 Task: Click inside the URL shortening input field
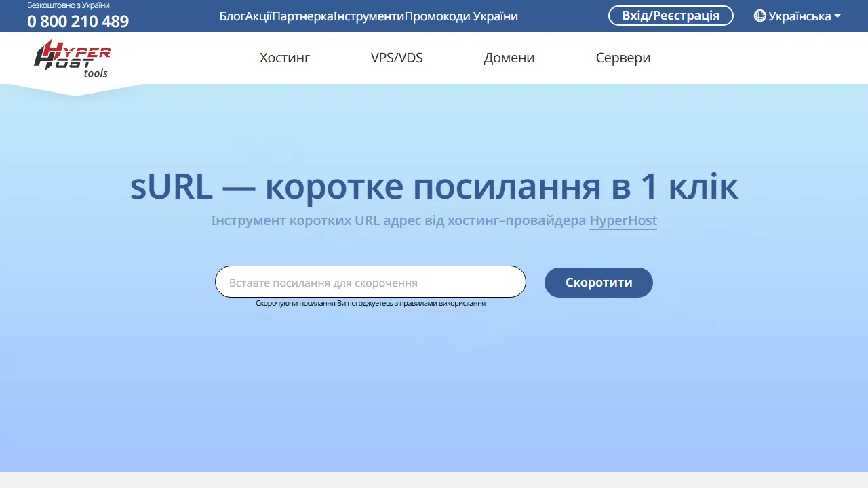[370, 282]
